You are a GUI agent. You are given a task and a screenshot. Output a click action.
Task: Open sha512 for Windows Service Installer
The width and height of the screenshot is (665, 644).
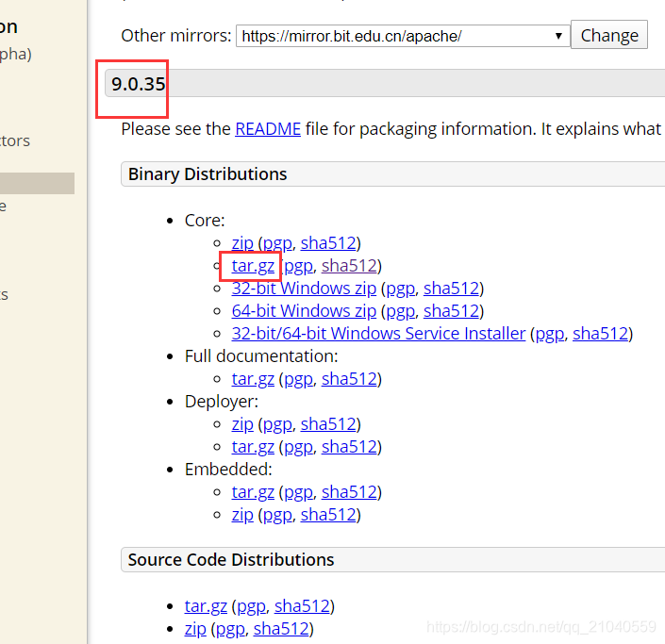pyautogui.click(x=601, y=334)
